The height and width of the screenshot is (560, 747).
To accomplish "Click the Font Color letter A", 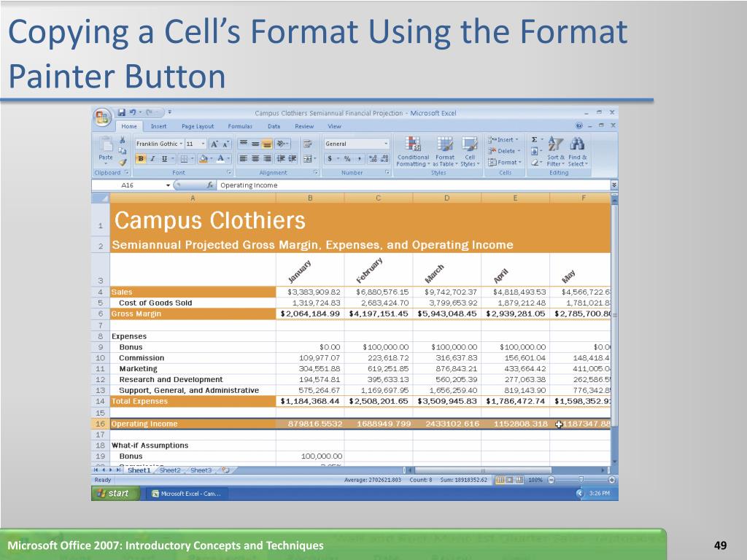I will pyautogui.click(x=220, y=158).
